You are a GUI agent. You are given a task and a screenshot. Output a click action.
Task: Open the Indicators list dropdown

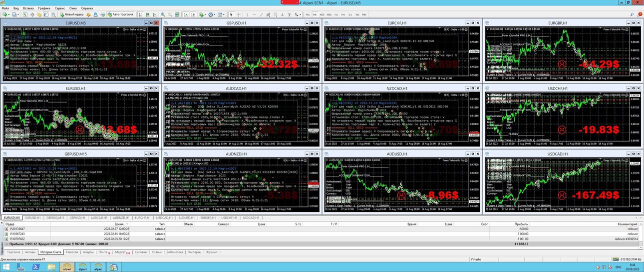pos(202,14)
